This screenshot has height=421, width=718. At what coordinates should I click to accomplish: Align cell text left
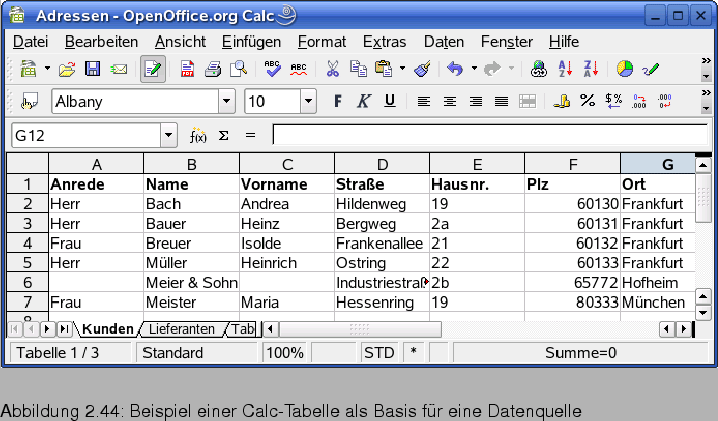coord(424,101)
